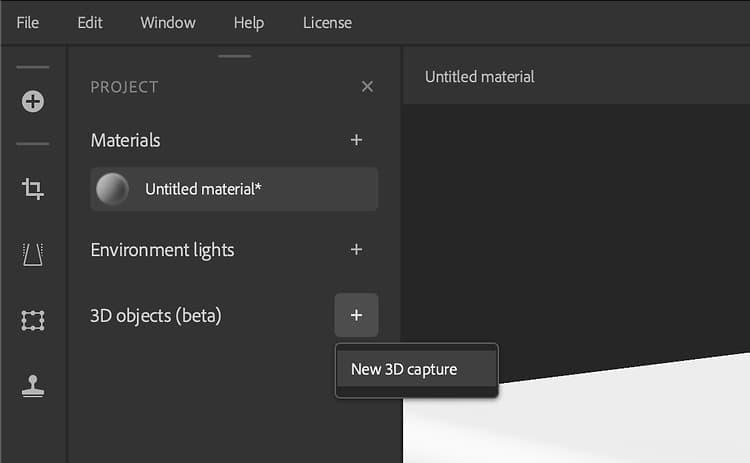The height and width of the screenshot is (463, 750).
Task: Open the Window menu
Action: click(x=168, y=22)
